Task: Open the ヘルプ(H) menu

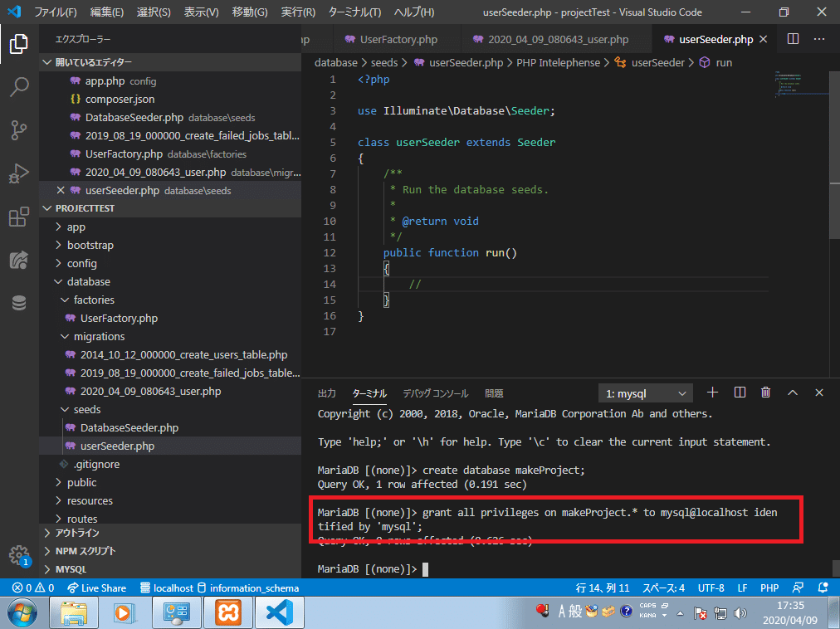Action: tap(413, 12)
